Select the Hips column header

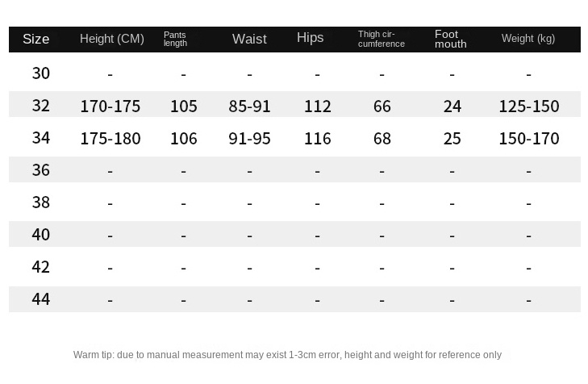(x=310, y=38)
